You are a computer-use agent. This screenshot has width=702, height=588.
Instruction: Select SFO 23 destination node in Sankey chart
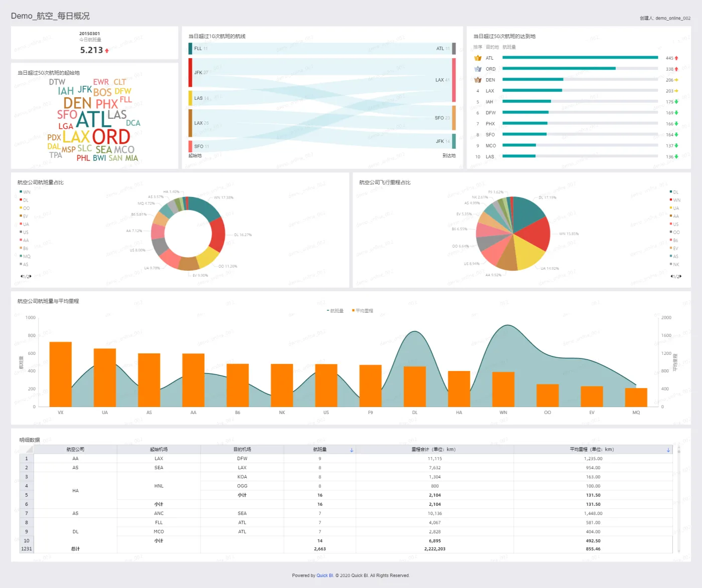coord(454,118)
